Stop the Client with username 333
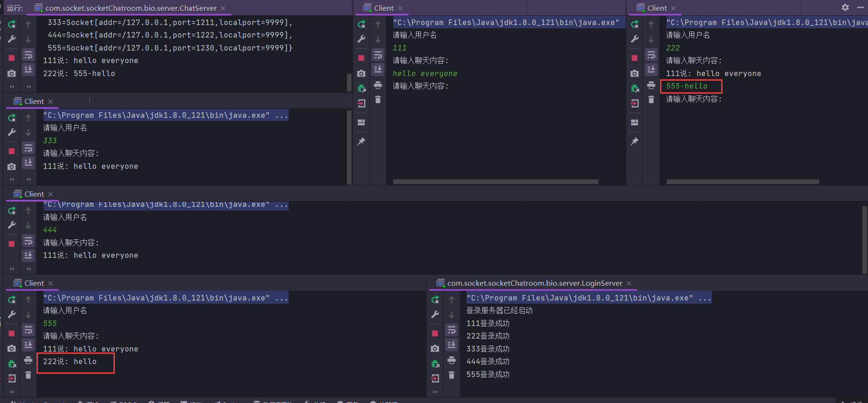The width and height of the screenshot is (868, 403). click(x=12, y=151)
